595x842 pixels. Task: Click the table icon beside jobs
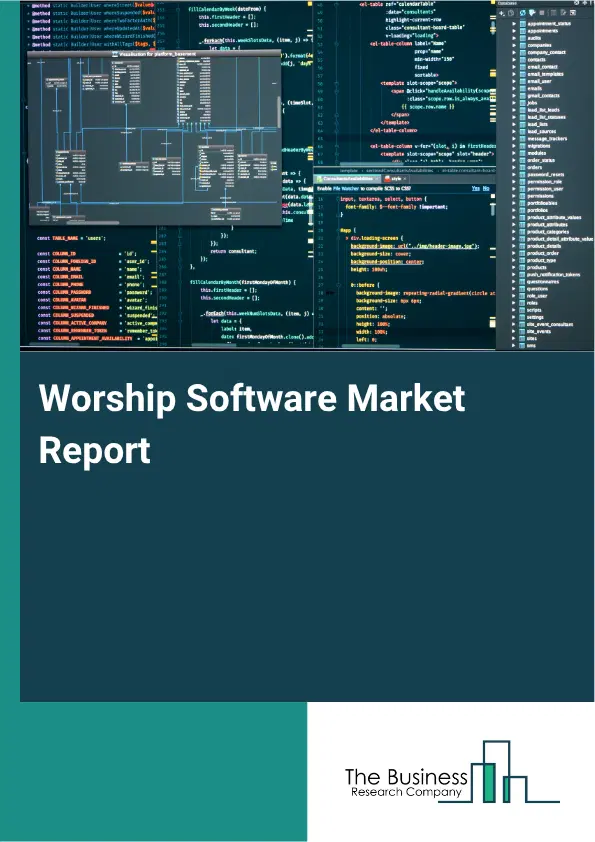click(x=523, y=103)
